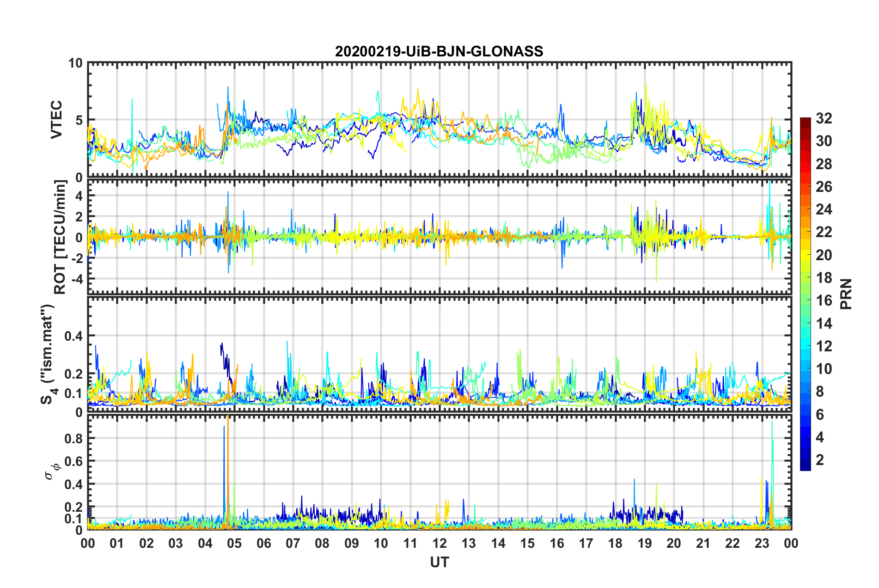This screenshot has height=588, width=879.
Task: Click the x-axis hour tick "06"
Action: pyautogui.click(x=263, y=543)
